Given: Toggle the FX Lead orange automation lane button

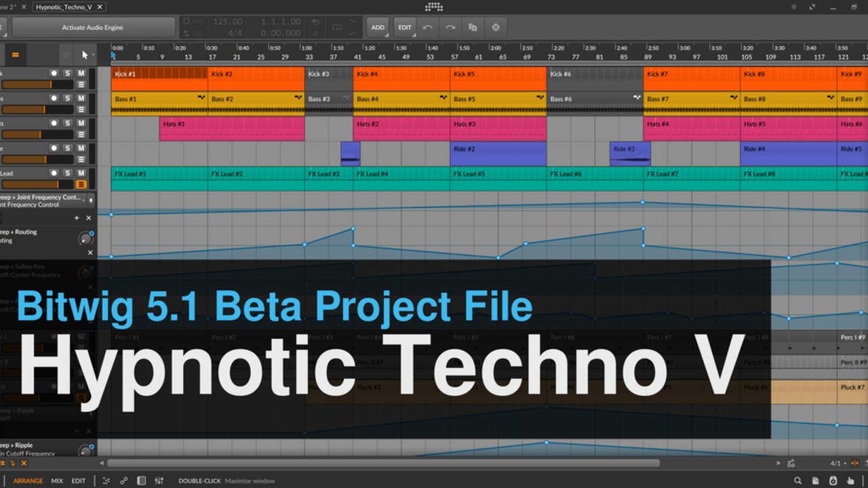Looking at the screenshot, I should tap(81, 184).
